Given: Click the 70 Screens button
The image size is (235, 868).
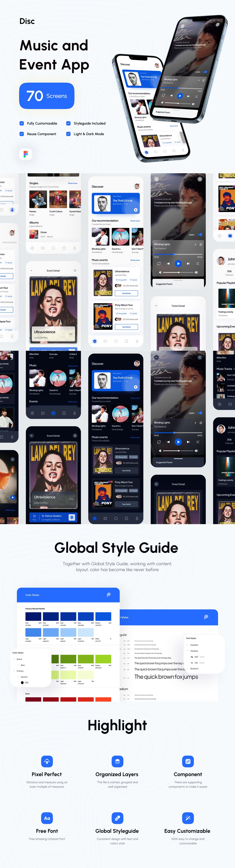Looking at the screenshot, I should [47, 96].
